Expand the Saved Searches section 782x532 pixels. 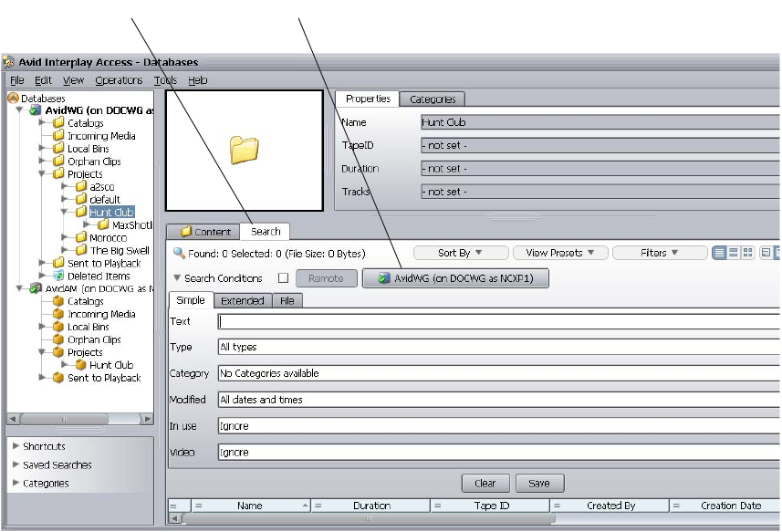(16, 464)
